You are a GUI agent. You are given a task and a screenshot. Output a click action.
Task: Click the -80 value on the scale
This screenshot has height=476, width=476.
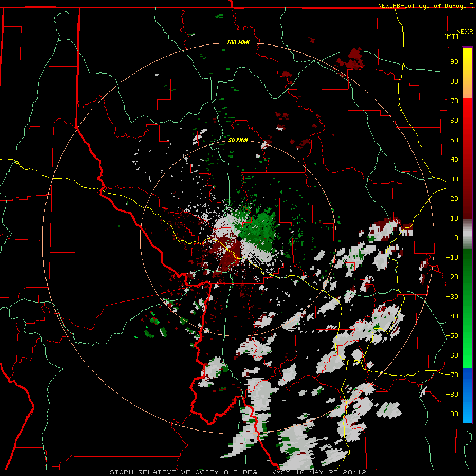tap(452, 395)
